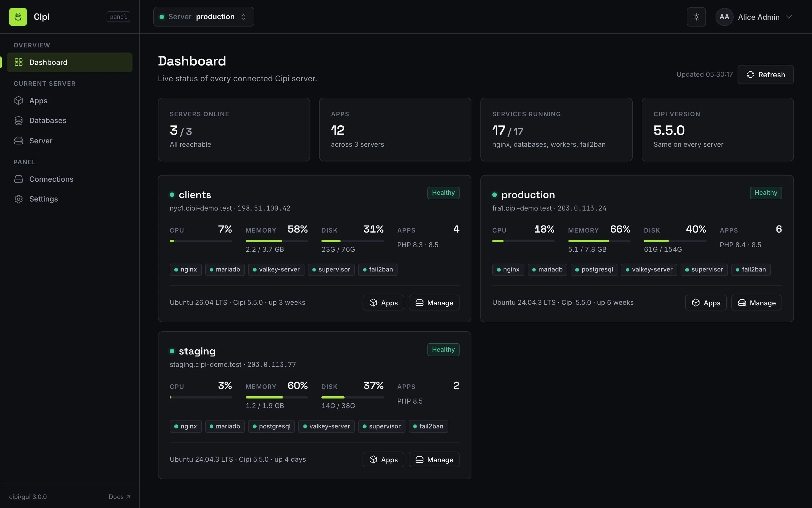Image resolution: width=812 pixels, height=508 pixels.
Task: Manage the production server
Action: tap(756, 303)
